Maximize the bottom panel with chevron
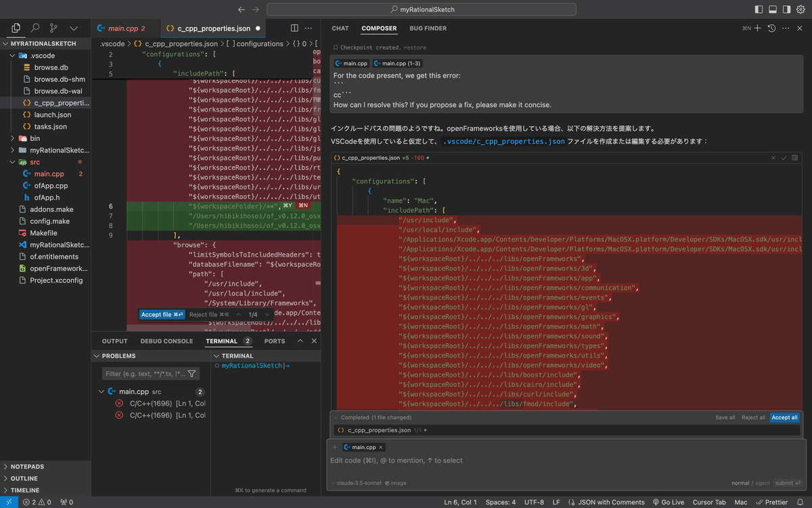 coord(300,341)
